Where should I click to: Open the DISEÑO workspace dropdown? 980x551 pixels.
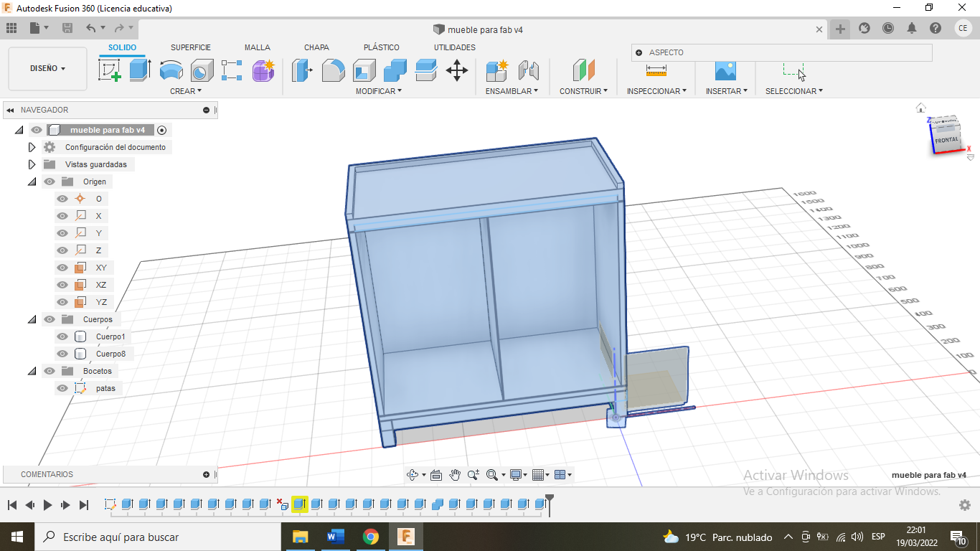47,69
